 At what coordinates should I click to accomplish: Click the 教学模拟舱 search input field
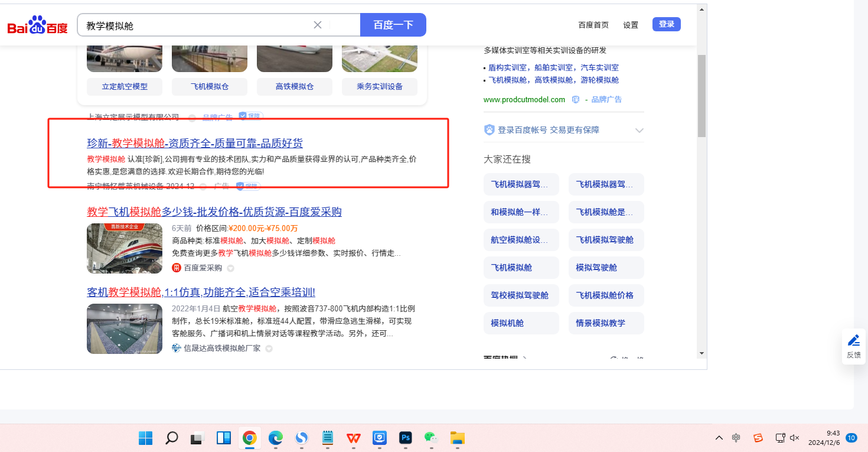tap(195, 25)
